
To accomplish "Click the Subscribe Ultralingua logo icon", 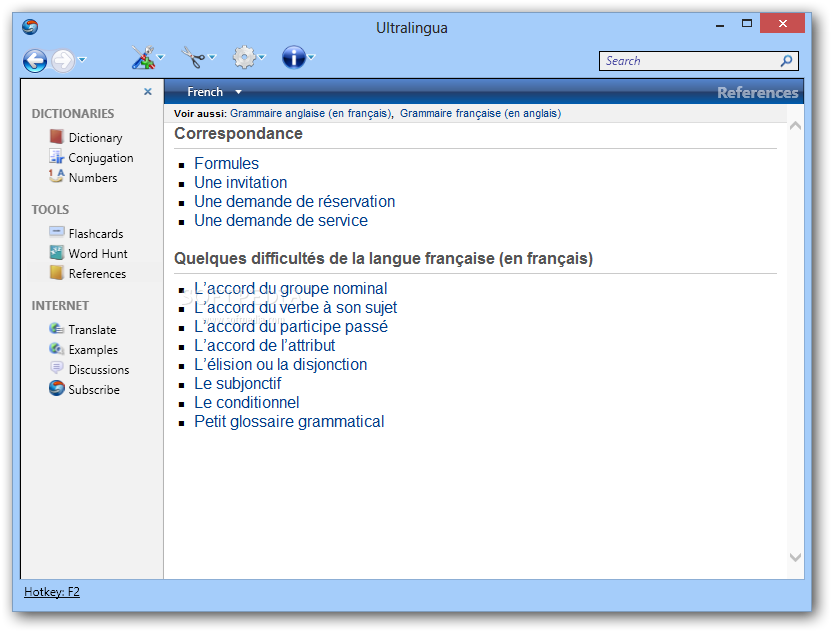I will 56,388.
